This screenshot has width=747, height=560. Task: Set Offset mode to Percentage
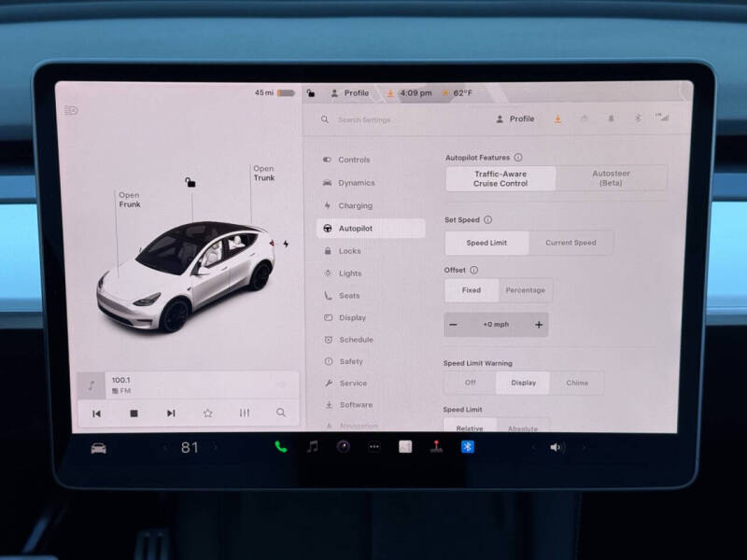coord(525,290)
